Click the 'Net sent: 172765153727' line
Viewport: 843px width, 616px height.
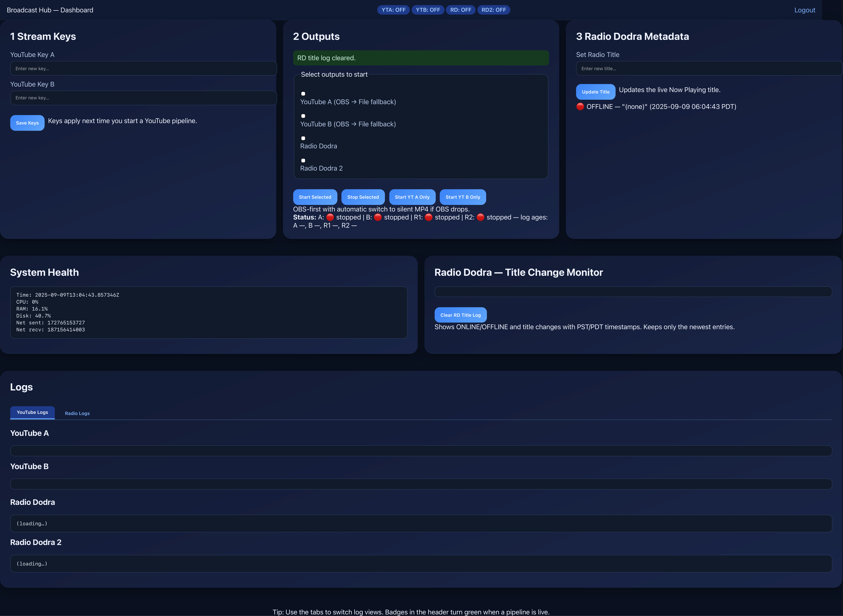coord(50,323)
